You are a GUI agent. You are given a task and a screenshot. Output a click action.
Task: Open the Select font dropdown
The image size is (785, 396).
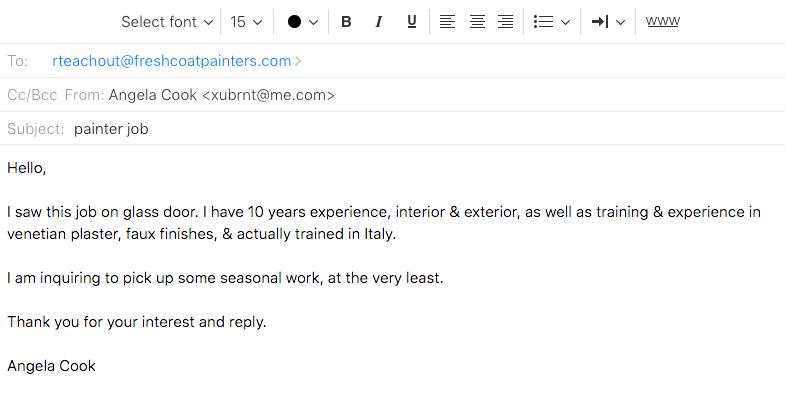click(x=167, y=22)
